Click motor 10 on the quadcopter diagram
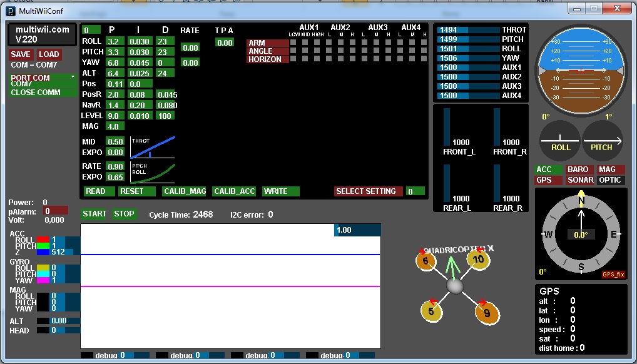 (x=478, y=260)
